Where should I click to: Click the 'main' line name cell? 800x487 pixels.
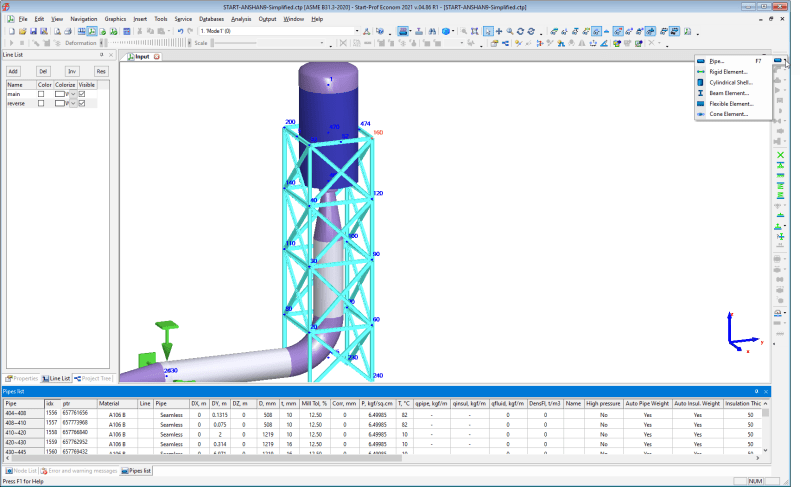pos(21,94)
